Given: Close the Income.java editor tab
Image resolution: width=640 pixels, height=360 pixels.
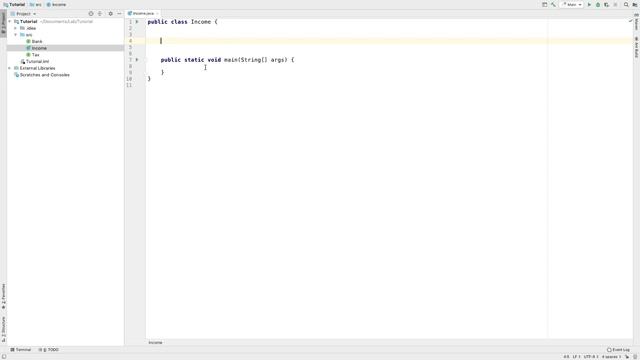Looking at the screenshot, I should (x=158, y=13).
